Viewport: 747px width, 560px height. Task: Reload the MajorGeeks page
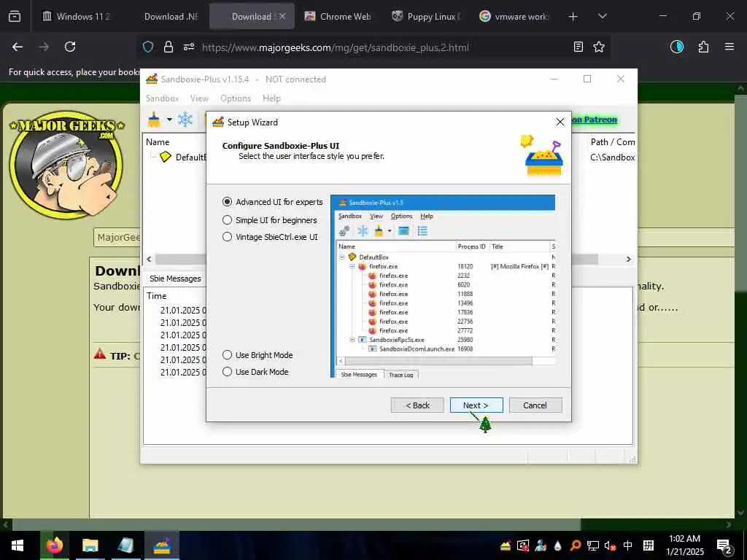coord(70,47)
